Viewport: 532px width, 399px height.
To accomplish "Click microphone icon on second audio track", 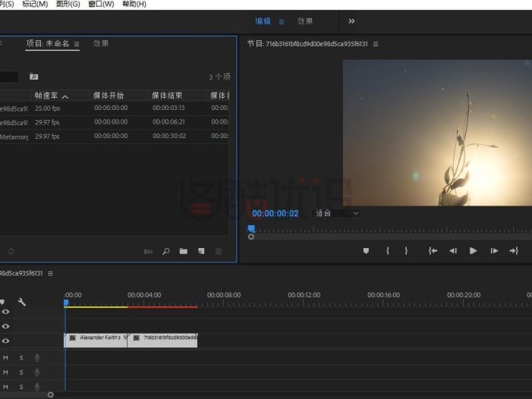I will [x=37, y=372].
